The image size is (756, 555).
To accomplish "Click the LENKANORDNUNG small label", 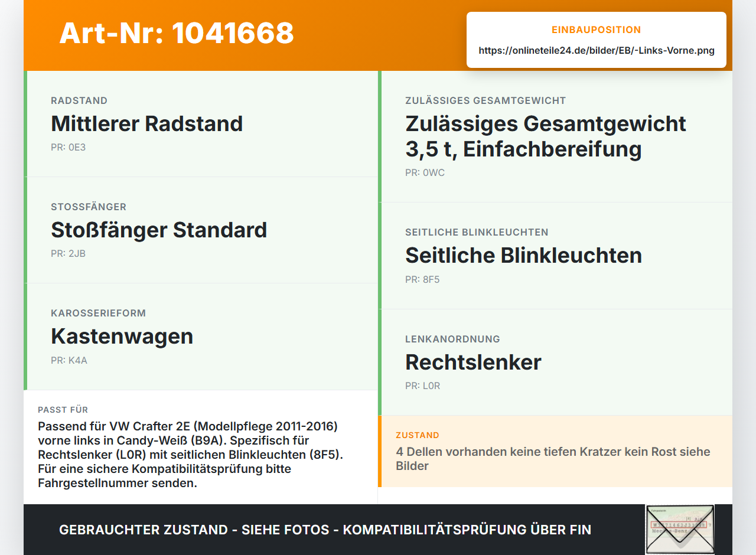I will point(452,339).
